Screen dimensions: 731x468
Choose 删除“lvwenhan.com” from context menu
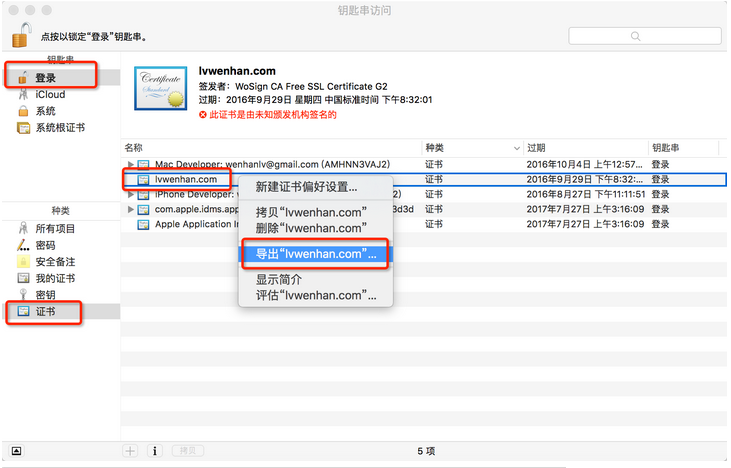316,228
